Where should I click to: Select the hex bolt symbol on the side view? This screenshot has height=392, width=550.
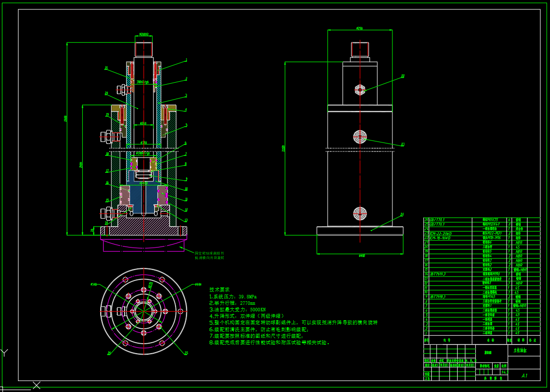point(359,90)
